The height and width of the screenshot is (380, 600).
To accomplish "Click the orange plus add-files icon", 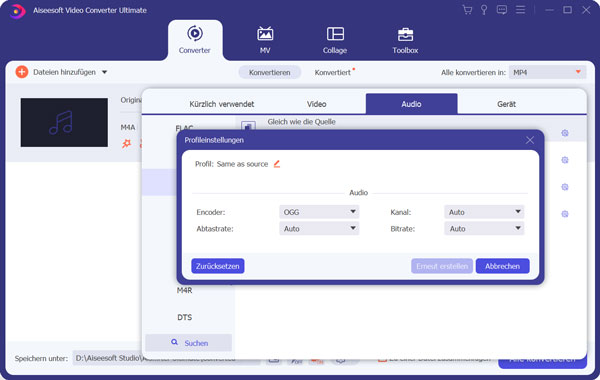I will (22, 72).
